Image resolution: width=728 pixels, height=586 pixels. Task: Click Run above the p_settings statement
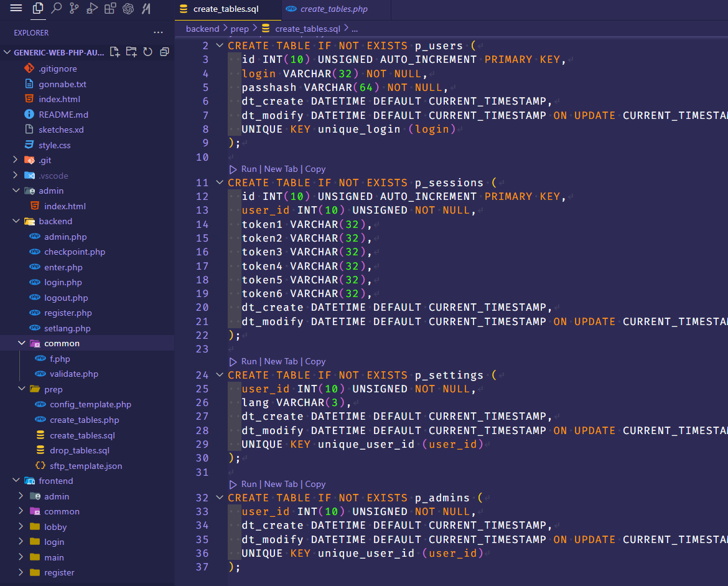249,362
